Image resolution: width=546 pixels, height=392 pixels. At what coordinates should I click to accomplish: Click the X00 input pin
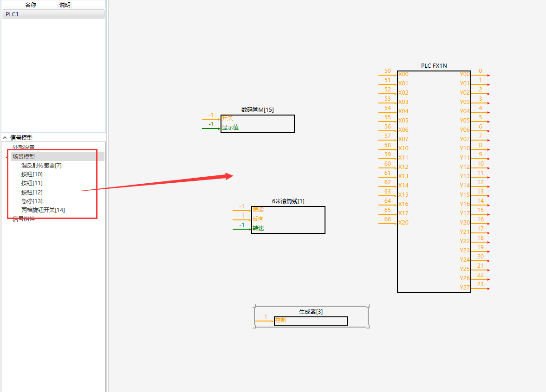(x=403, y=74)
